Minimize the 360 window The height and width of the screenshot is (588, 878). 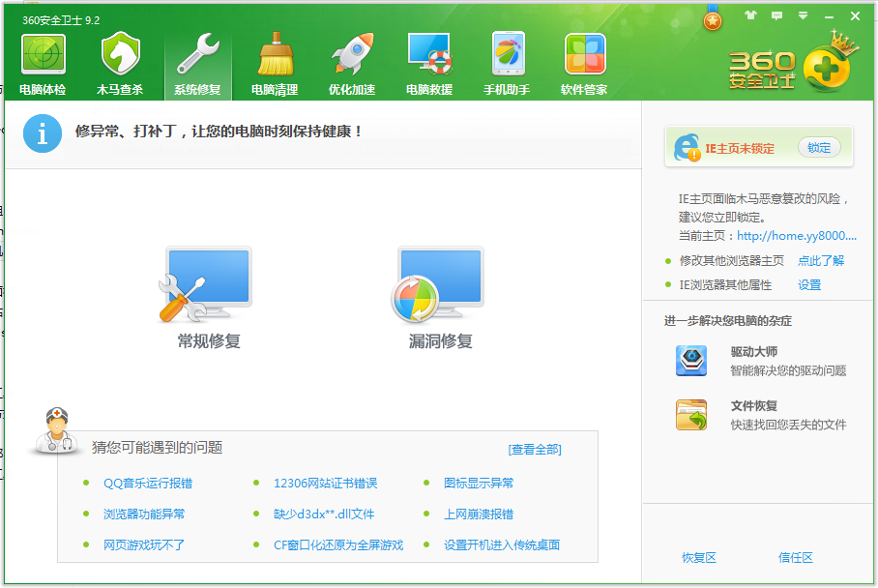pos(830,16)
